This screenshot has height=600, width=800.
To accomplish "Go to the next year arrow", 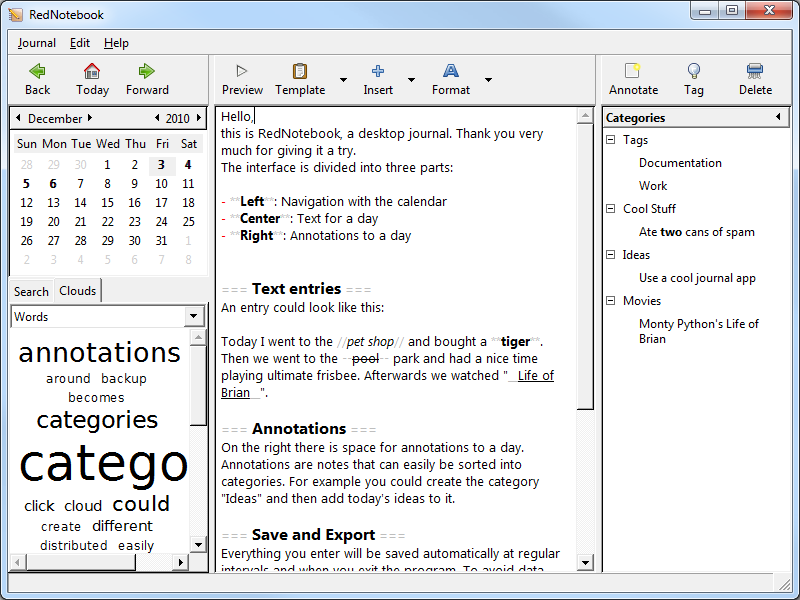I will coord(199,118).
